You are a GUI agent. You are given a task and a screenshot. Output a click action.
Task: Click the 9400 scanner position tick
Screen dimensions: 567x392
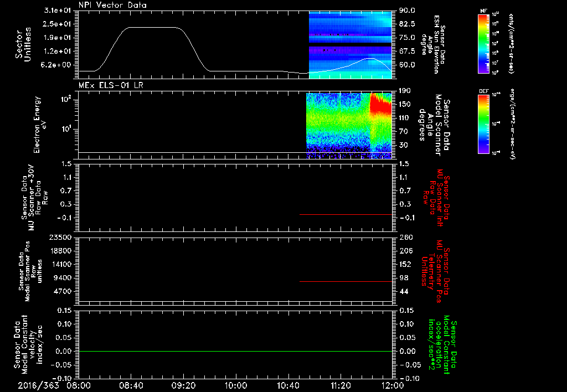tap(63, 278)
